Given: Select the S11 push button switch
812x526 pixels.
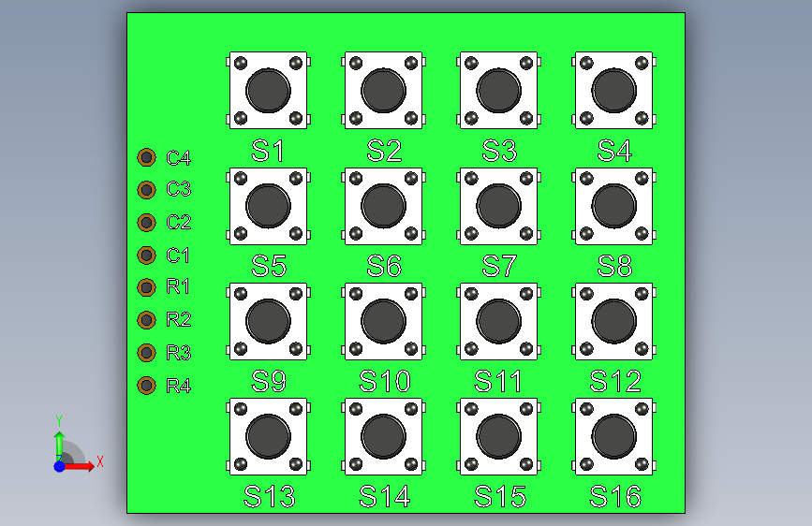Looking at the screenshot, I should pyautogui.click(x=498, y=322).
